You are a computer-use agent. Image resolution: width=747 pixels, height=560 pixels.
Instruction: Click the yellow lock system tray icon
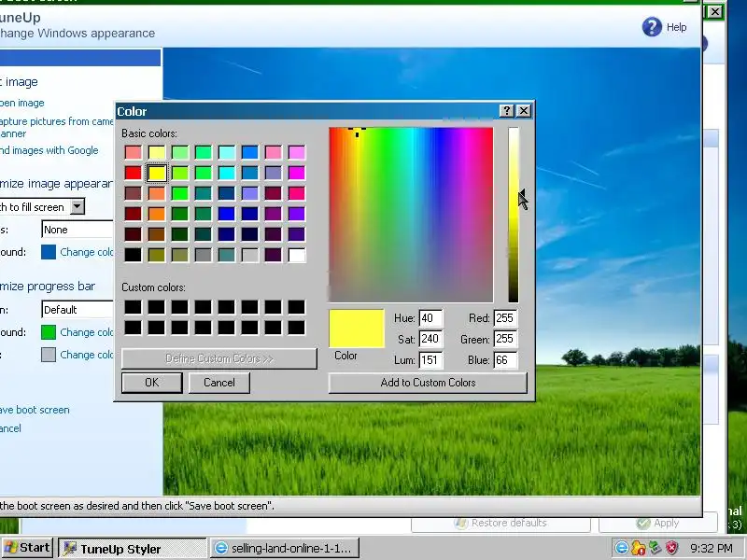pyautogui.click(x=638, y=548)
